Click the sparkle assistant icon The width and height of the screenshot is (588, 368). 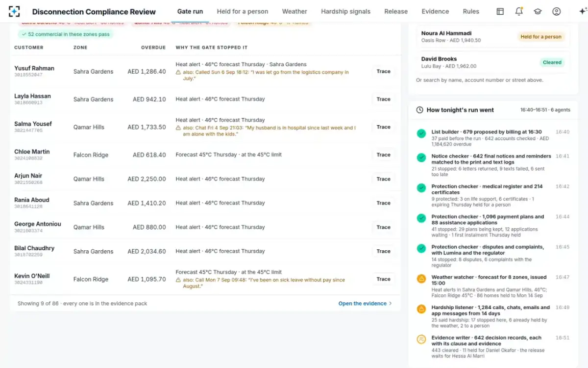click(583, 11)
